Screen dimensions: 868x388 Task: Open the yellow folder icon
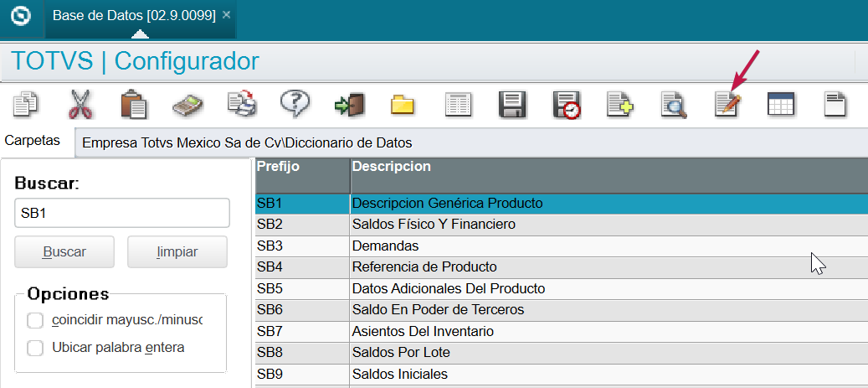tap(403, 105)
